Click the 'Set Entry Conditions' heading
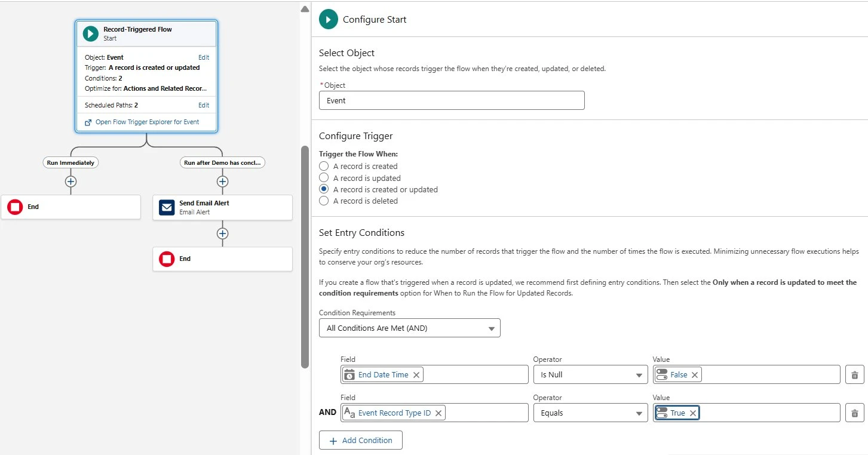The width and height of the screenshot is (868, 455). click(x=361, y=233)
